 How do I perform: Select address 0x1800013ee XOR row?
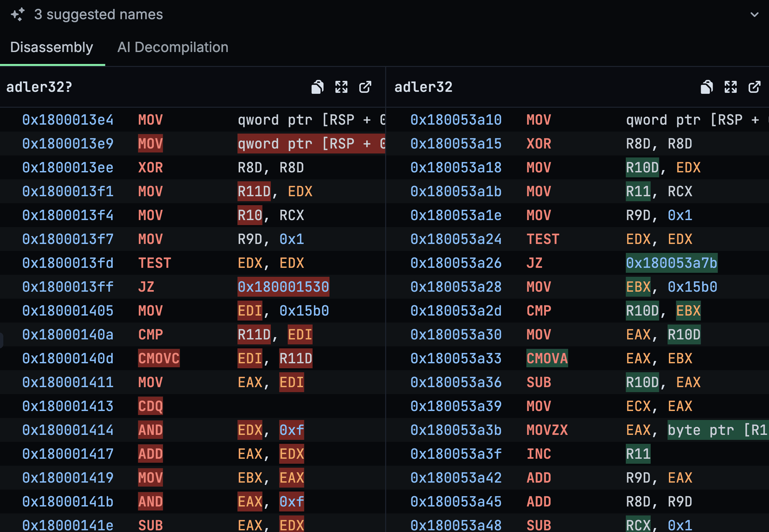tap(193, 167)
